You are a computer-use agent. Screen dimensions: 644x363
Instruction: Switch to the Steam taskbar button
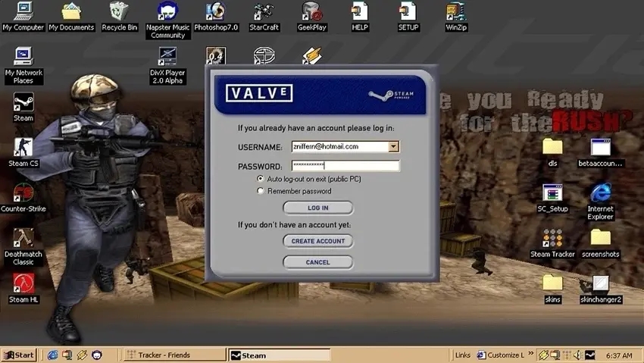[280, 355]
